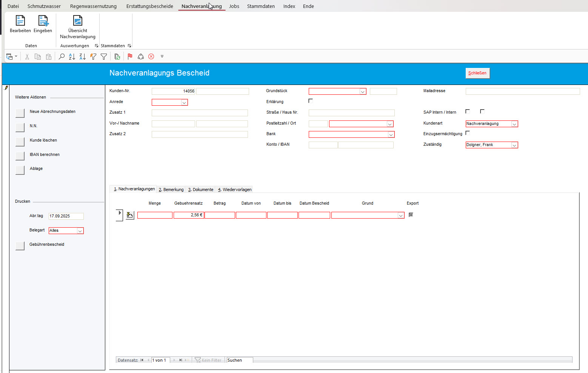588x373 pixels.
Task: Switch to the Dokumente tab
Action: [x=201, y=190]
